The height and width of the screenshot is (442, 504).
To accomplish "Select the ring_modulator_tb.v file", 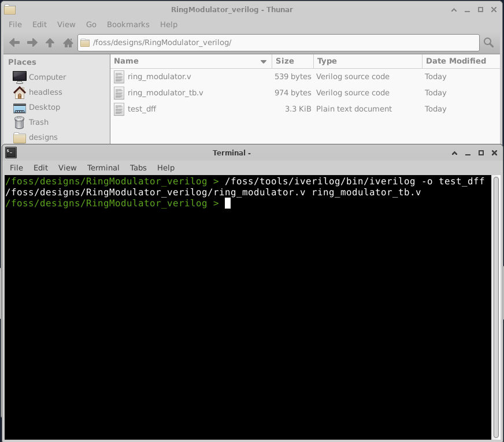I will pyautogui.click(x=165, y=92).
